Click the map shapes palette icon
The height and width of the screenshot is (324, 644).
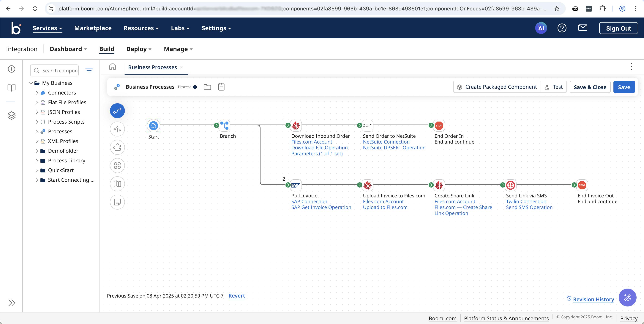pyautogui.click(x=117, y=184)
